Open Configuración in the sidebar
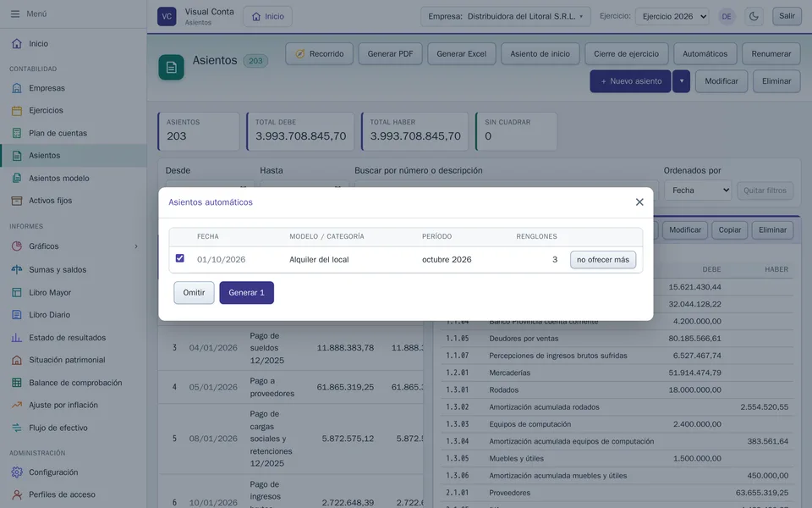The height and width of the screenshot is (508, 812). point(74,472)
